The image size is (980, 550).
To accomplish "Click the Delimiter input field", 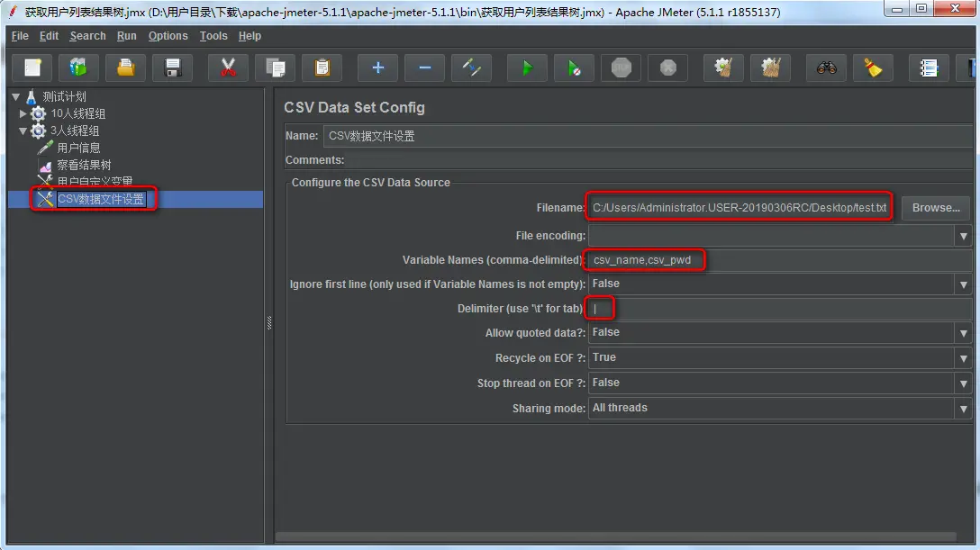I will 778,309.
